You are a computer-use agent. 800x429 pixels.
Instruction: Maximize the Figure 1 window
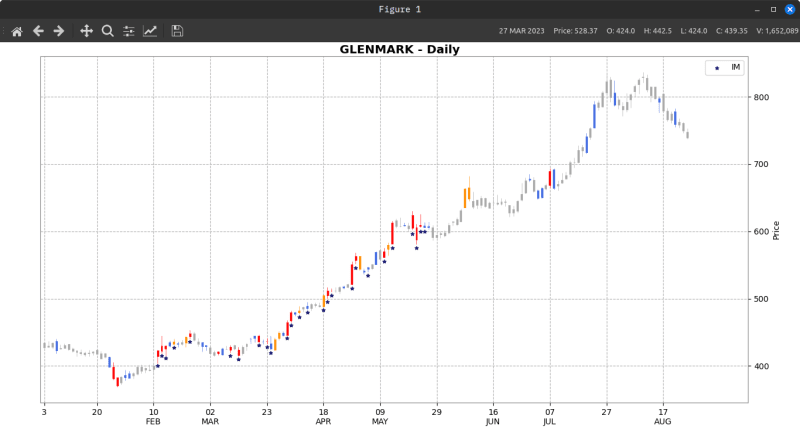773,10
